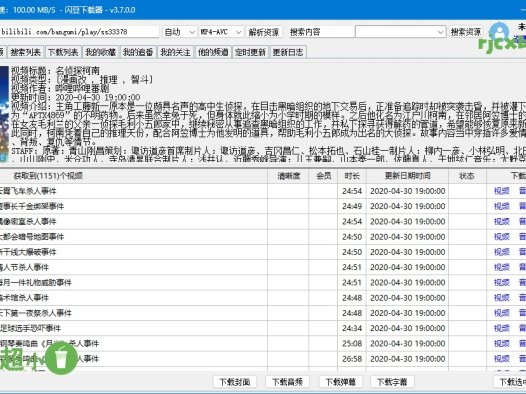Open the 自动 quality dropdown

pos(179,32)
